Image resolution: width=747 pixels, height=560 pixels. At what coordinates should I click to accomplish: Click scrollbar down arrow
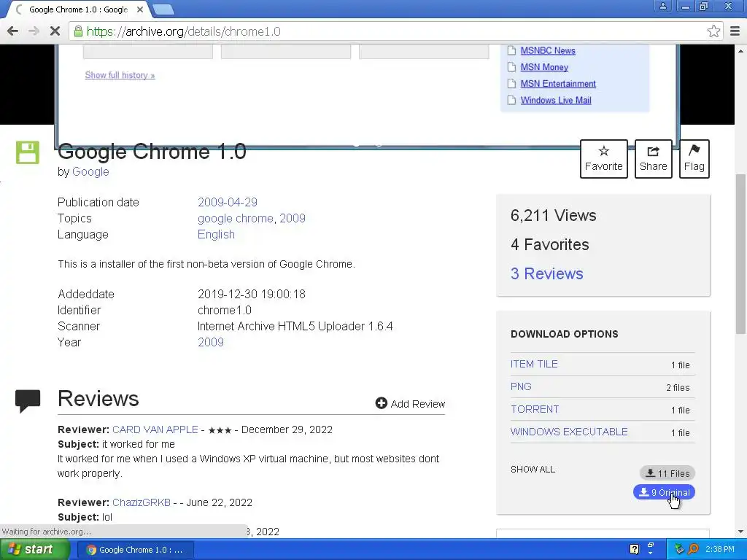740,532
